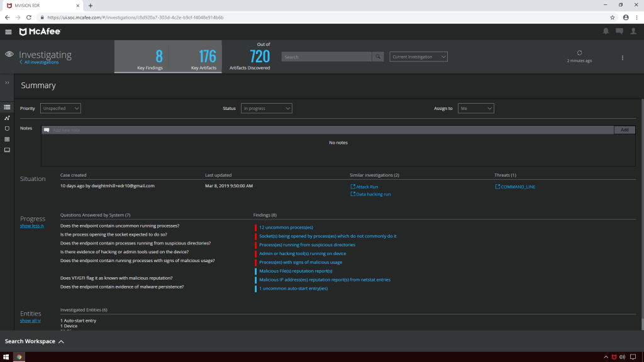The width and height of the screenshot is (644, 362).
Task: Select the Key Findings tab
Action: pyautogui.click(x=150, y=57)
